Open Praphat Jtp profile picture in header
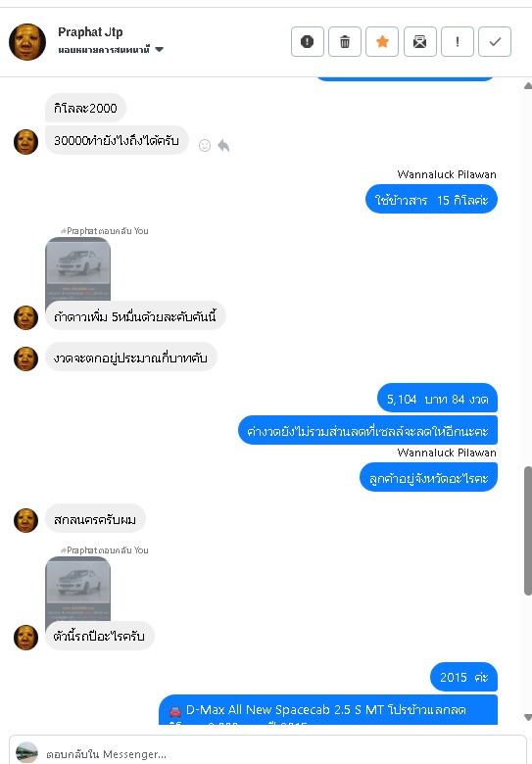Image resolution: width=532 pixels, height=764 pixels. pyautogui.click(x=27, y=42)
